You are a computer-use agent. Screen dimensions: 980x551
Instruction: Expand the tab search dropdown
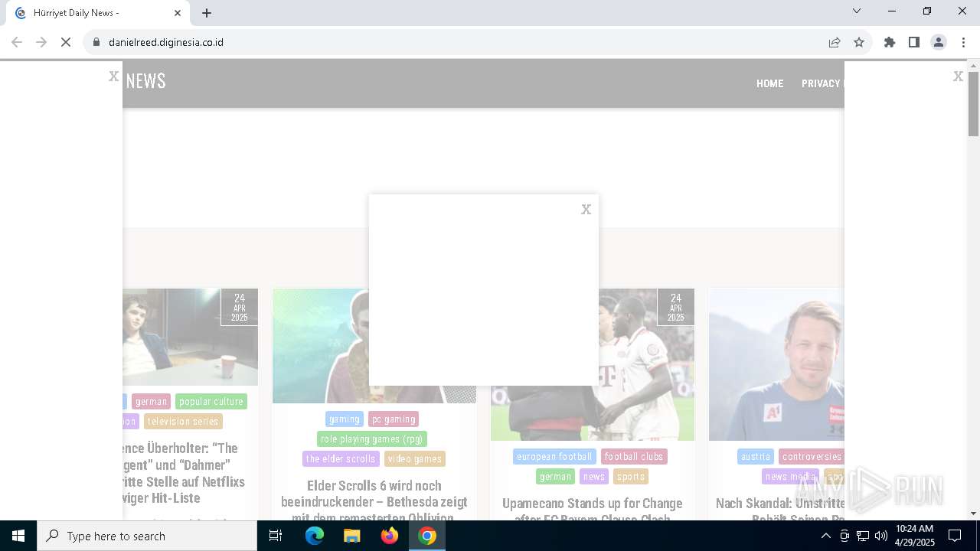click(857, 11)
